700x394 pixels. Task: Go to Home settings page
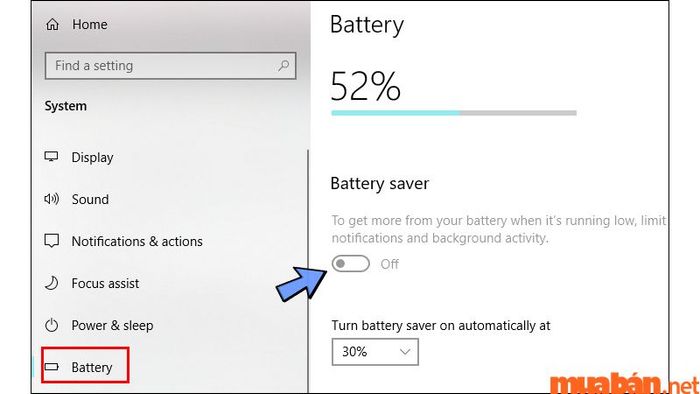coord(90,25)
